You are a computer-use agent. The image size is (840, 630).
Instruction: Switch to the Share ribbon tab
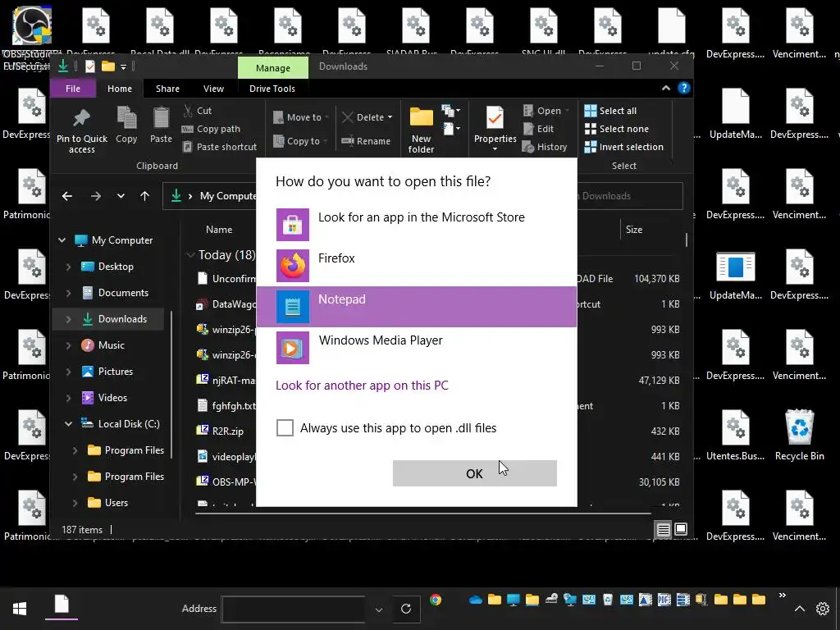point(167,89)
